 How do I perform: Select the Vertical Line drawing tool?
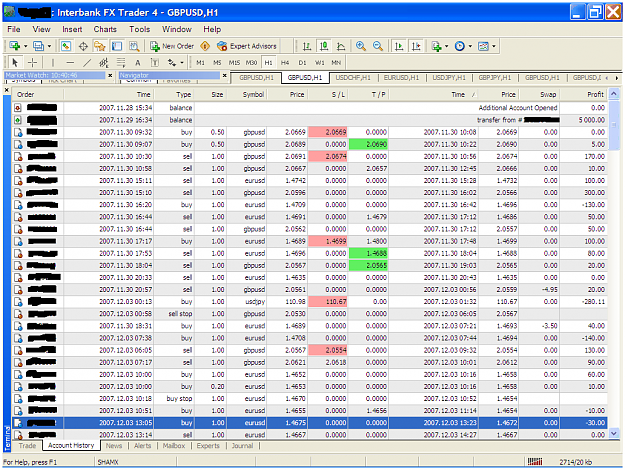(53, 63)
